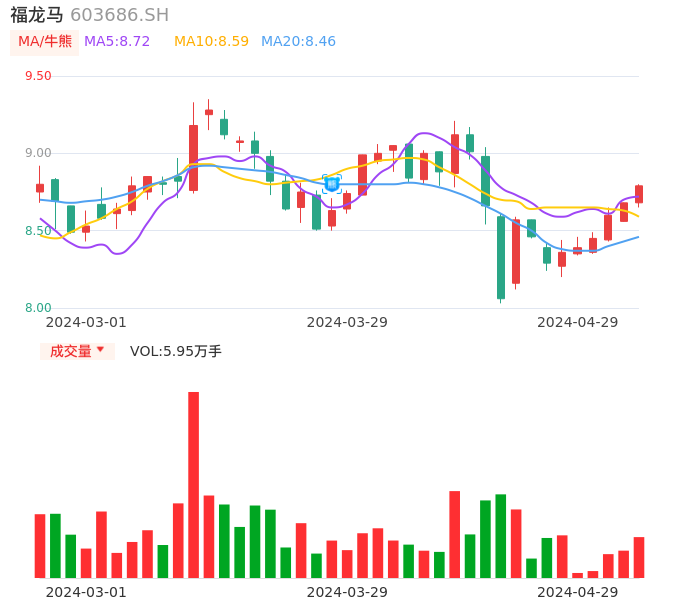
Task: Select the tallest red volume bar
Action: [x=193, y=484]
